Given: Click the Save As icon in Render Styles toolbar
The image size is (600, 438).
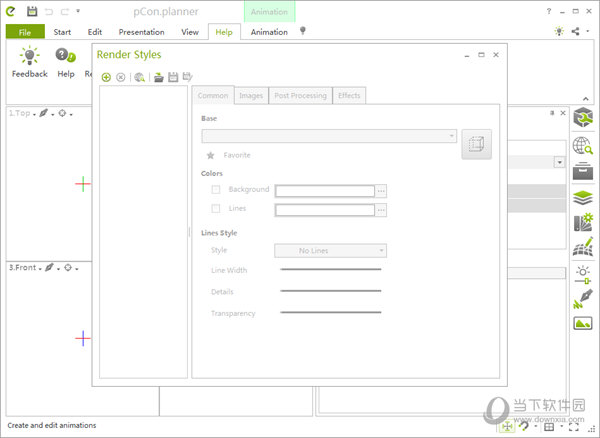Looking at the screenshot, I should tap(188, 77).
